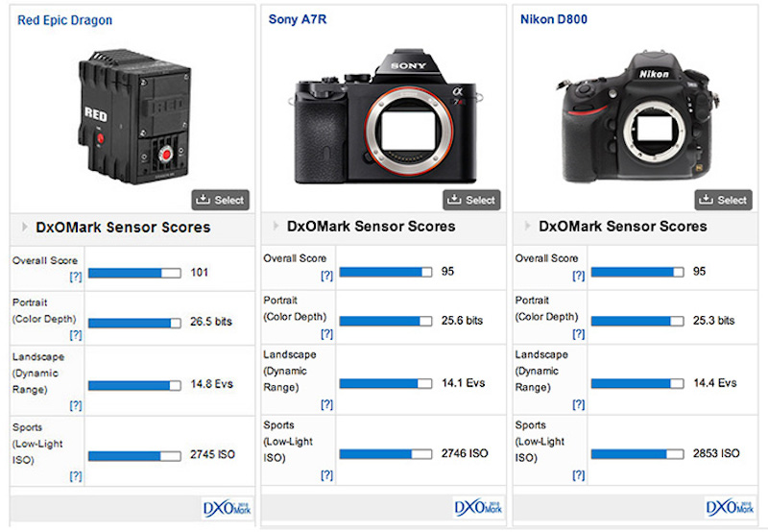This screenshot has height=532, width=768.
Task: Click DxOMark logo below Nikon D800 scores
Action: point(731,508)
